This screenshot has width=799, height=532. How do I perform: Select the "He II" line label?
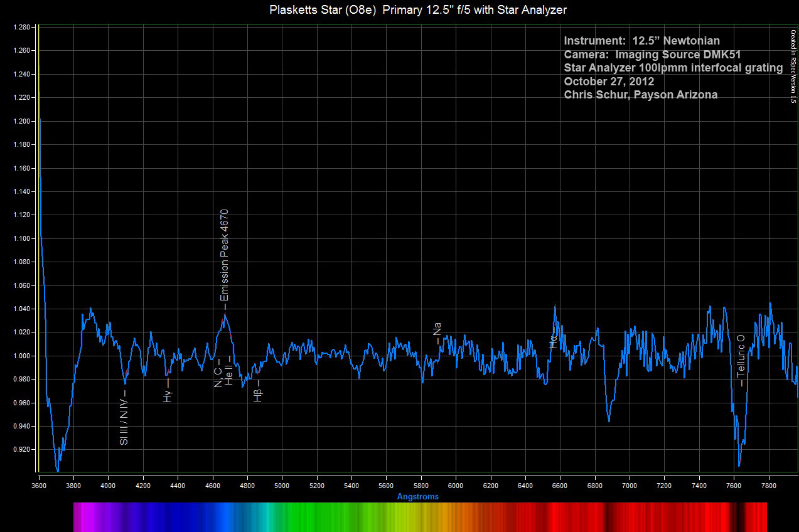pyautogui.click(x=228, y=375)
